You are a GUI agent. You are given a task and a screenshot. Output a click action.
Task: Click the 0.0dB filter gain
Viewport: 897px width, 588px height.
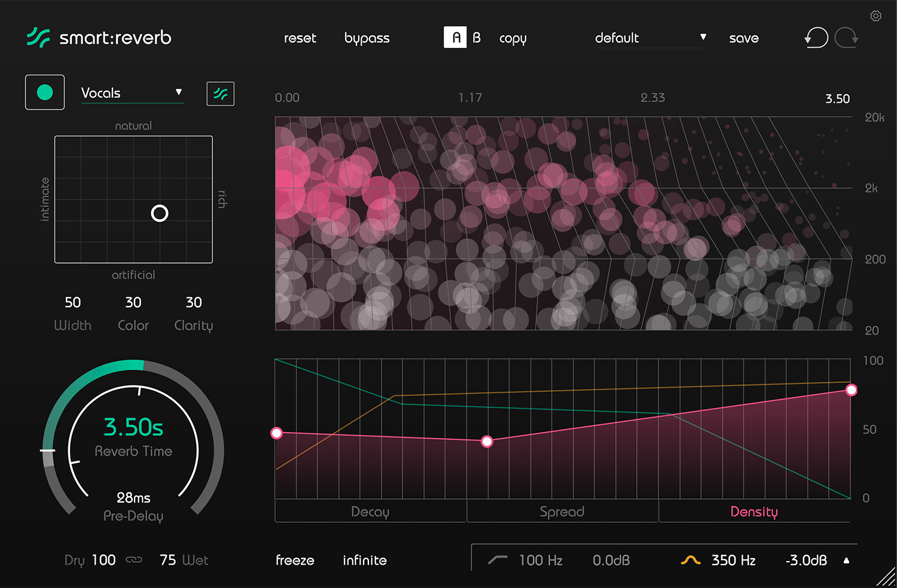click(x=611, y=560)
